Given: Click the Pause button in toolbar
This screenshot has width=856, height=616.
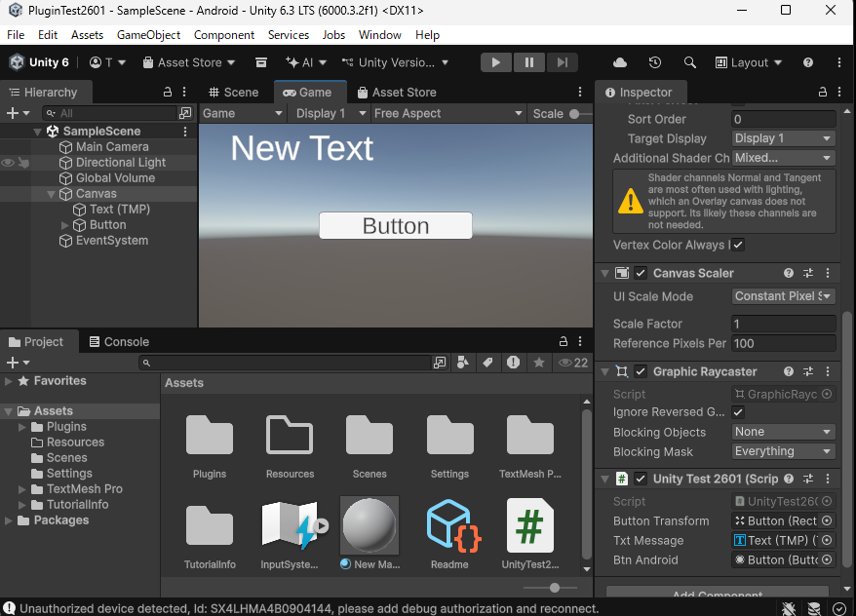Looking at the screenshot, I should tap(528, 62).
